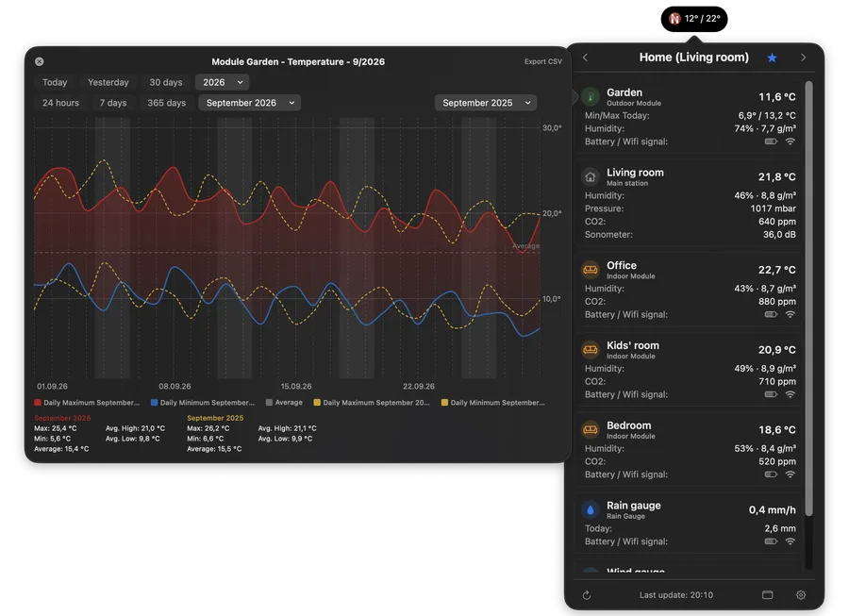Click the Kids' room sofa icon
This screenshot has height=616, width=849.
click(x=591, y=350)
